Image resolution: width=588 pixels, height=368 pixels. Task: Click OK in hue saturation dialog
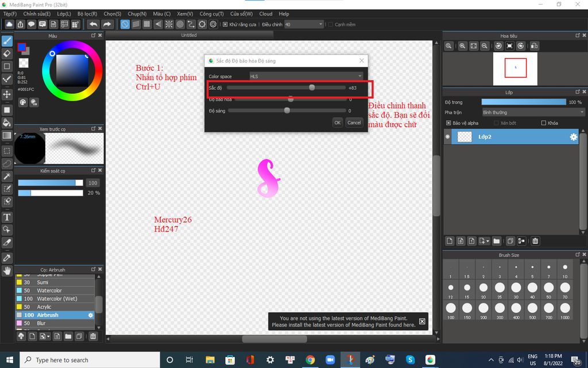(338, 122)
